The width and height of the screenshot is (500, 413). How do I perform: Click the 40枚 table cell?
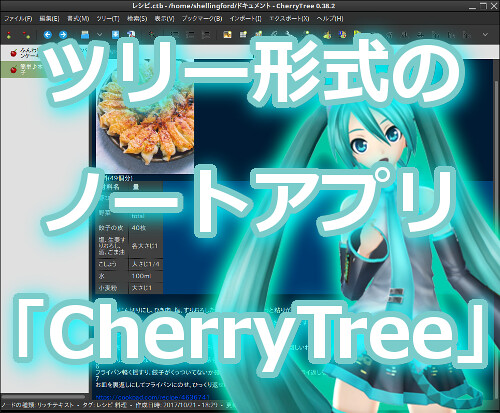(x=146, y=228)
